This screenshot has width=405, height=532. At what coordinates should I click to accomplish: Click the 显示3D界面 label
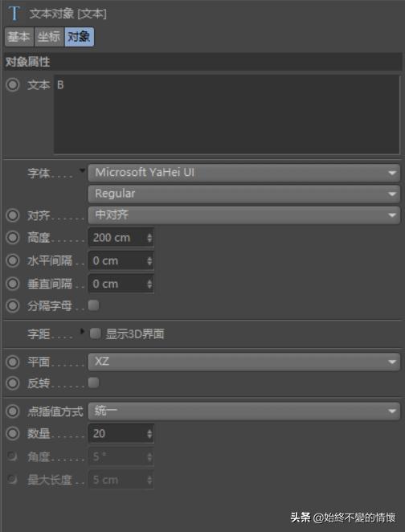pos(135,334)
